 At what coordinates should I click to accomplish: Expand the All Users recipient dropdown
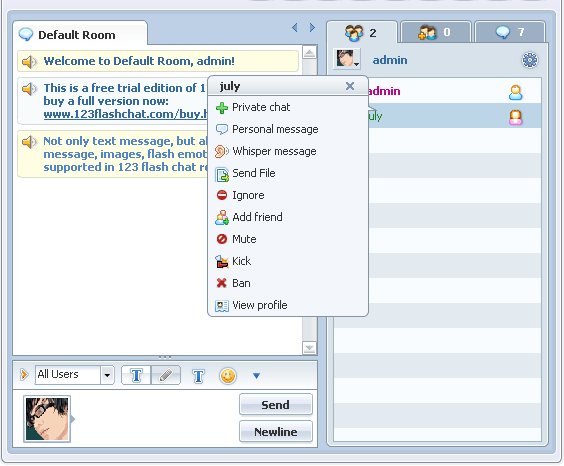tap(107, 375)
